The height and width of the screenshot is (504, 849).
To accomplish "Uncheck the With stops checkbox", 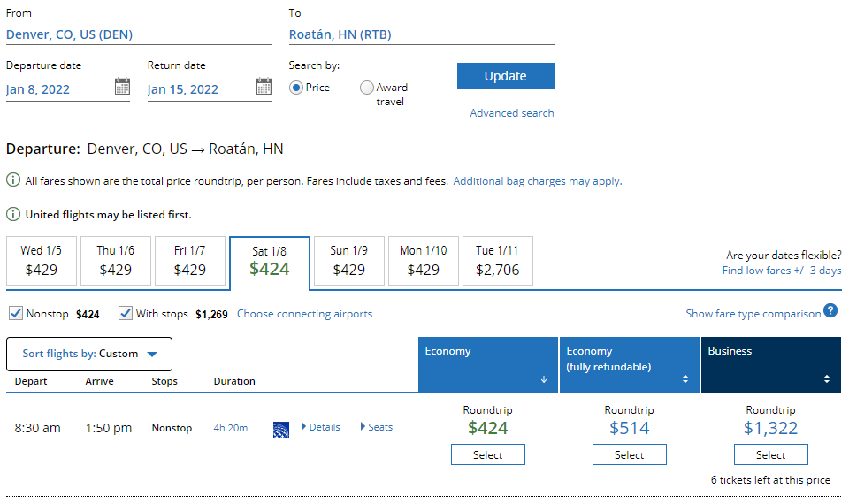I will pyautogui.click(x=126, y=313).
